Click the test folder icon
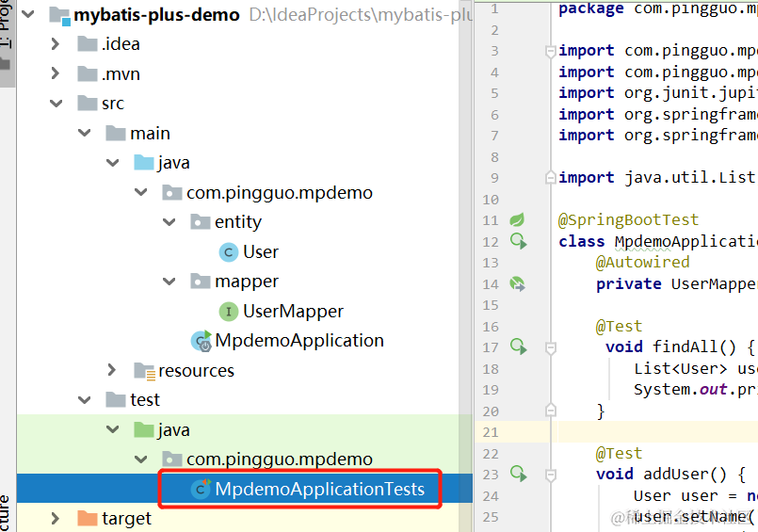Screen dimensions: 758x532 (116, 399)
